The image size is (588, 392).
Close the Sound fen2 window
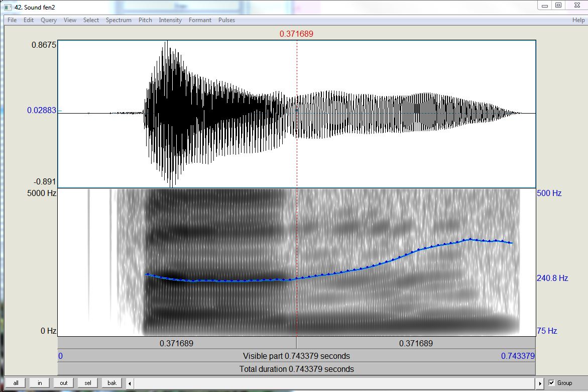click(577, 5)
